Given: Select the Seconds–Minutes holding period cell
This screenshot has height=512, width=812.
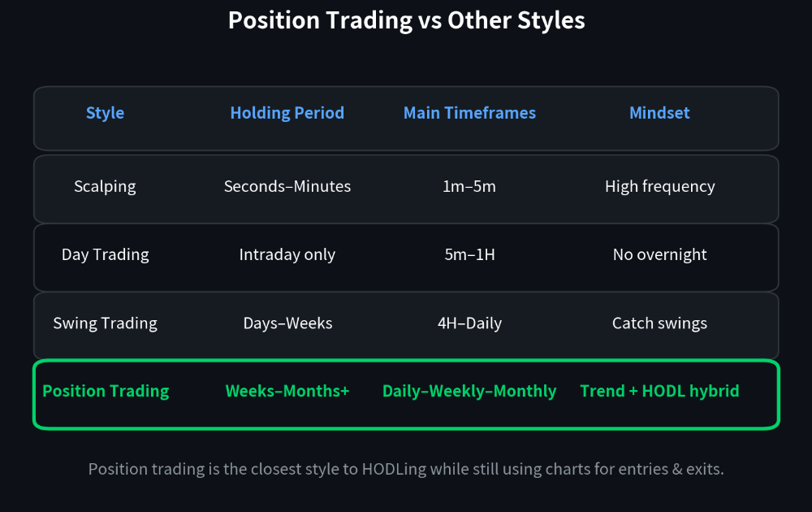Looking at the screenshot, I should pyautogui.click(x=287, y=187).
